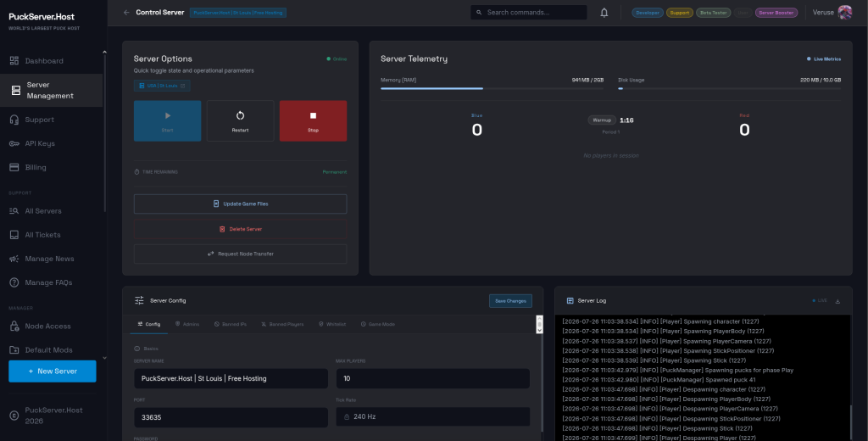
Task: Focus the Search commands field
Action: 529,12
